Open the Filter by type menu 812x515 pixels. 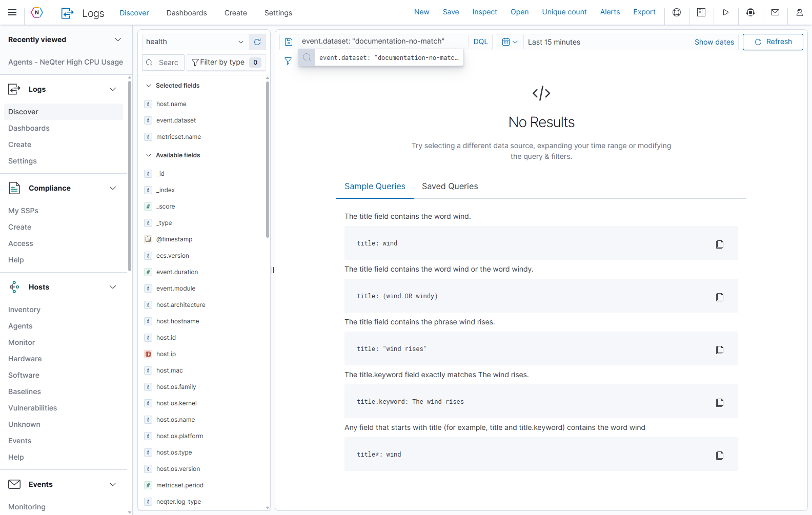pyautogui.click(x=226, y=63)
